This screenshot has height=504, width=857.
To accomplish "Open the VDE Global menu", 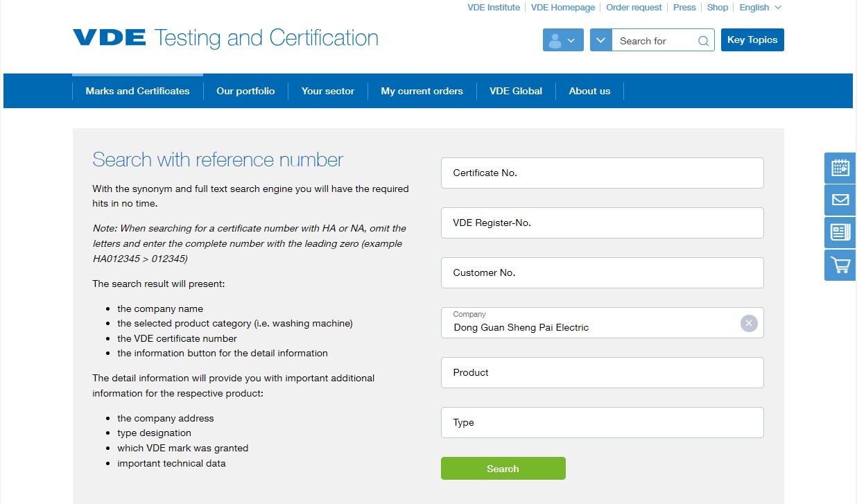I will (x=516, y=91).
